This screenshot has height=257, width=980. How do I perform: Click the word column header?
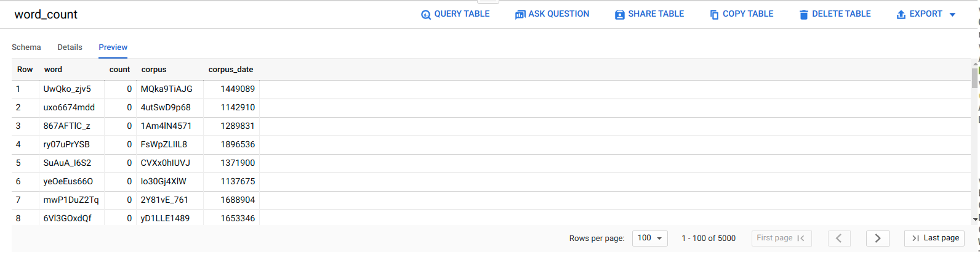[53, 70]
